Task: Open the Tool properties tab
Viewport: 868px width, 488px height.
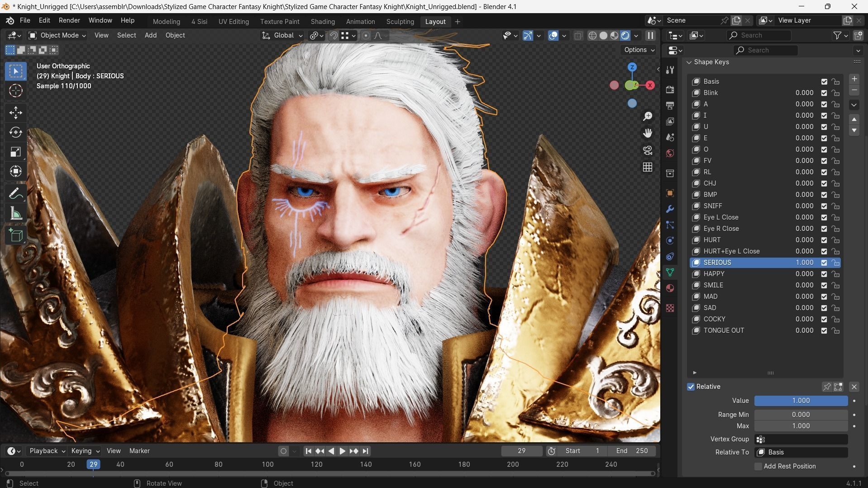Action: coord(670,70)
